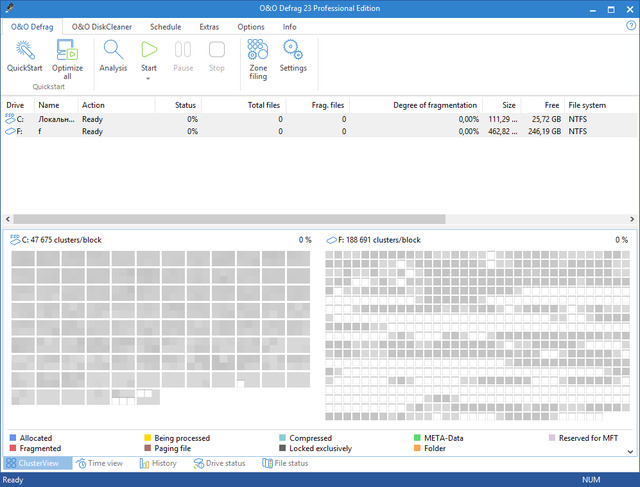Click the C: 47 675 clusters/block label
The height and width of the screenshot is (487, 640).
(x=62, y=240)
